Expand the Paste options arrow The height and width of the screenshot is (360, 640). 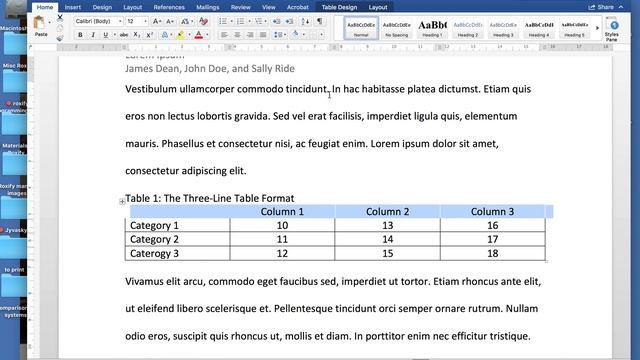point(50,22)
